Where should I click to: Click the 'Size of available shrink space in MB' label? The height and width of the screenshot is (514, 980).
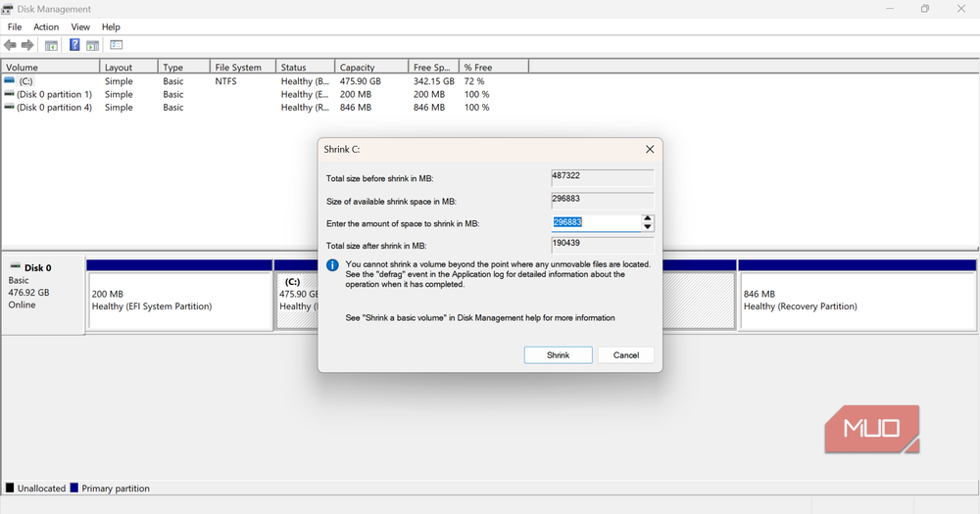391,201
